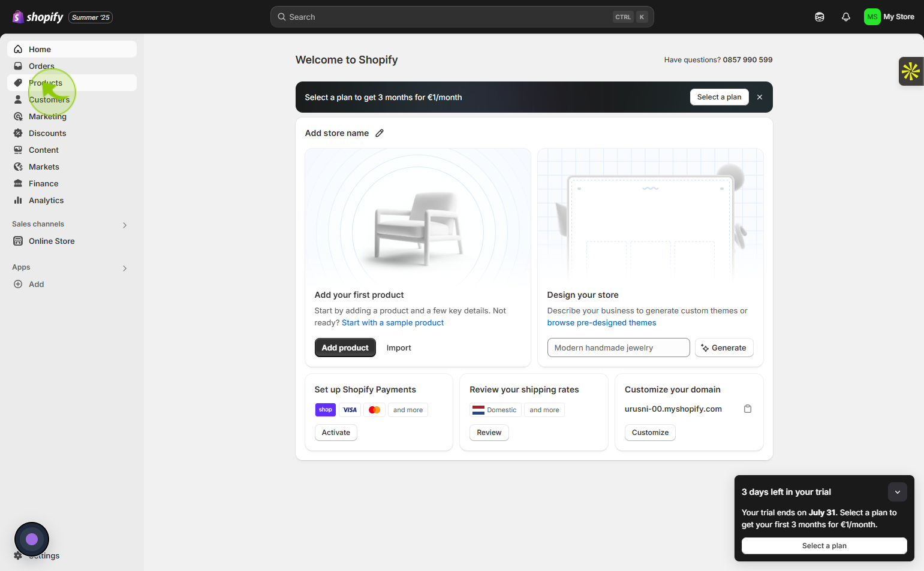
Task: Focus the Search field
Action: click(x=462, y=17)
